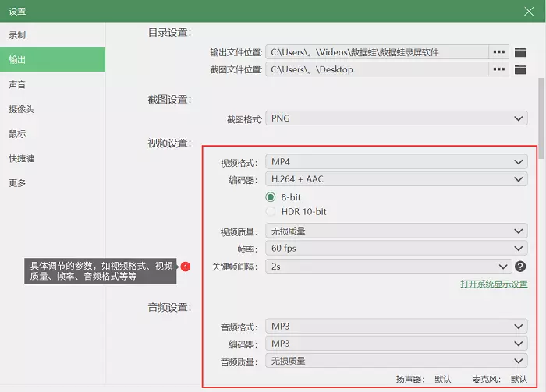
Task: Open the audio format MP3 dropdown
Action: coord(396,327)
